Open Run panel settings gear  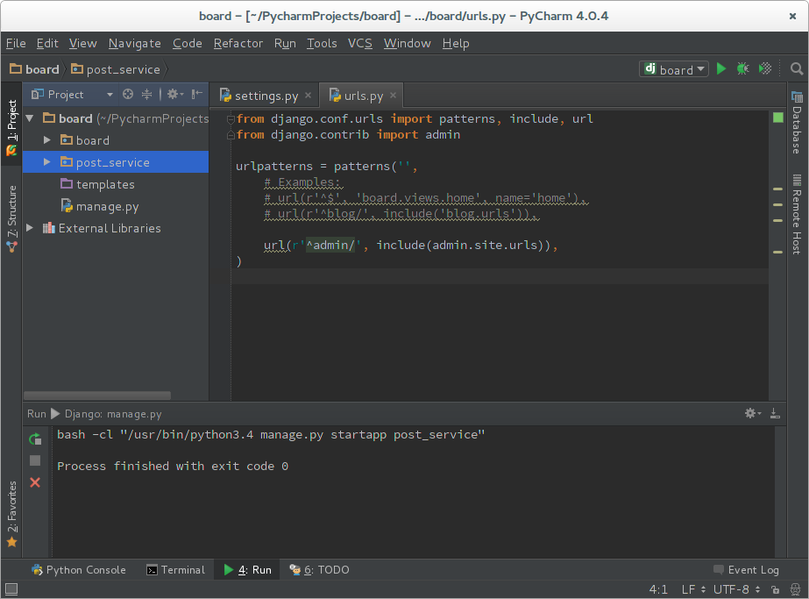(752, 413)
